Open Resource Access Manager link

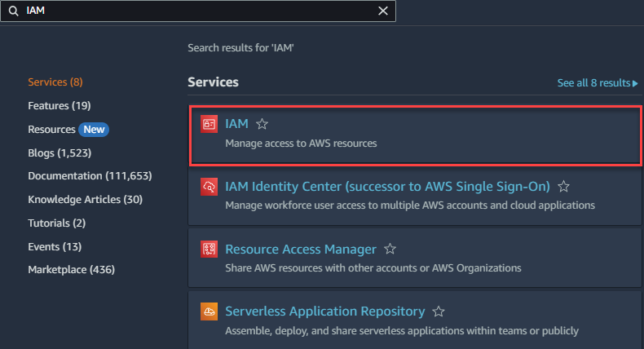pos(301,249)
